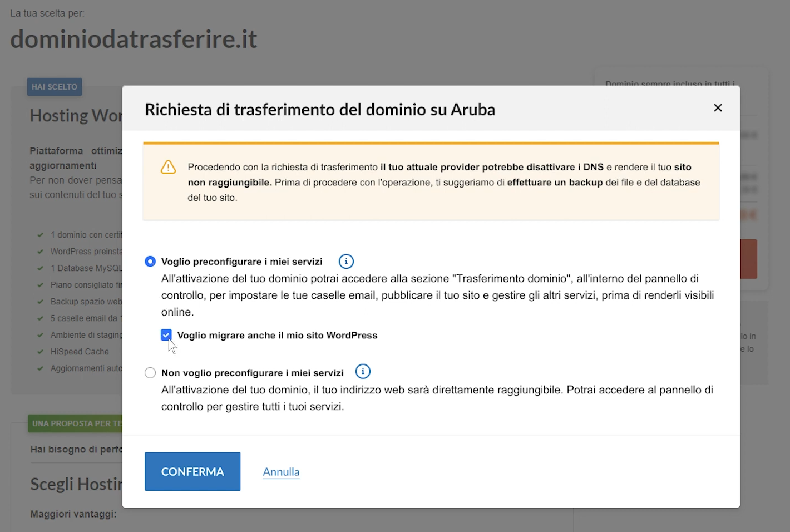Screen dimensions: 790x532
Task: Select "Voglio preconfigurare i miei servizi" radio button
Action: [150, 262]
